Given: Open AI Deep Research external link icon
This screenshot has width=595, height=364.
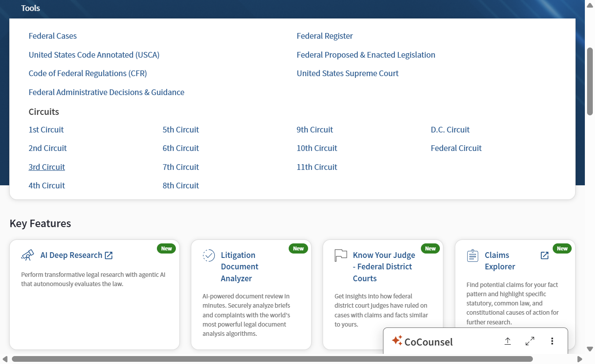Looking at the screenshot, I should point(108,255).
